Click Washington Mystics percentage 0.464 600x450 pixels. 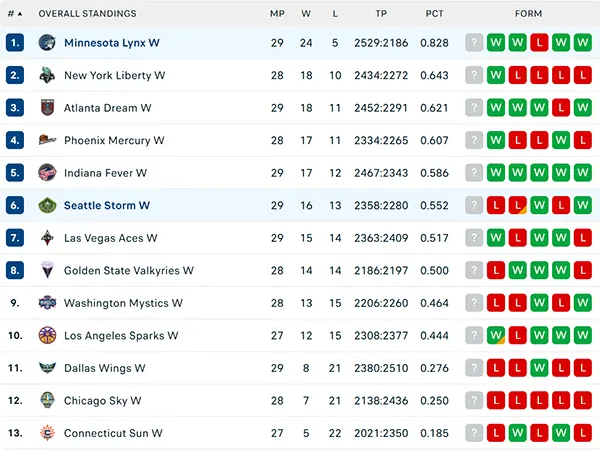tap(434, 303)
